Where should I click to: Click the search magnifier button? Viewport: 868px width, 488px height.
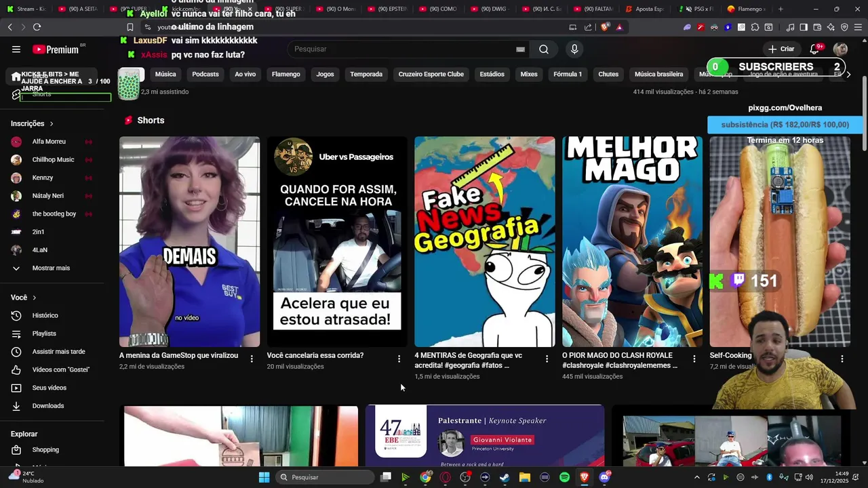pos(544,49)
